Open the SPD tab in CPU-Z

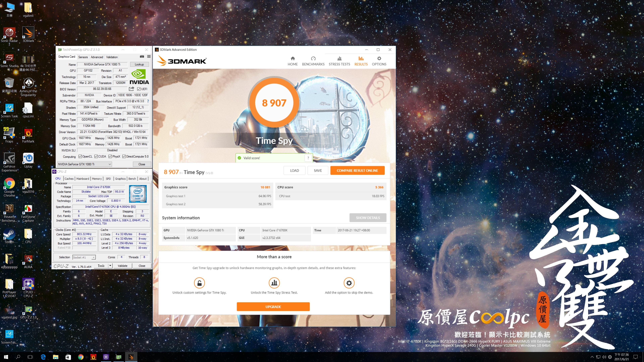(x=108, y=179)
